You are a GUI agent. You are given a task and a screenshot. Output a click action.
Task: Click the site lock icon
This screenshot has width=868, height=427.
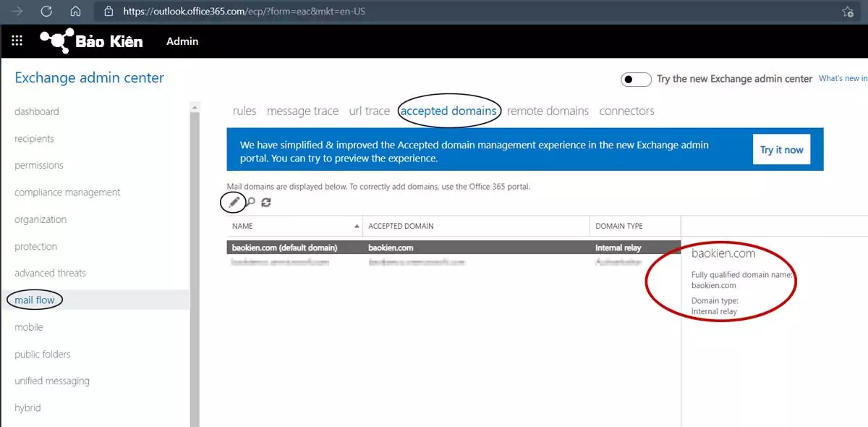109,12
